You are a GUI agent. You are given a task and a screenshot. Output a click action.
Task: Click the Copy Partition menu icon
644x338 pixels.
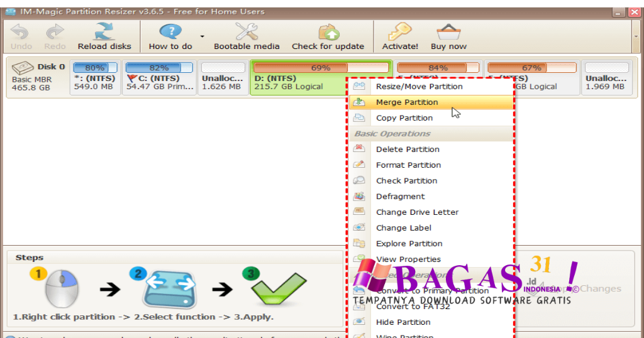[359, 117]
